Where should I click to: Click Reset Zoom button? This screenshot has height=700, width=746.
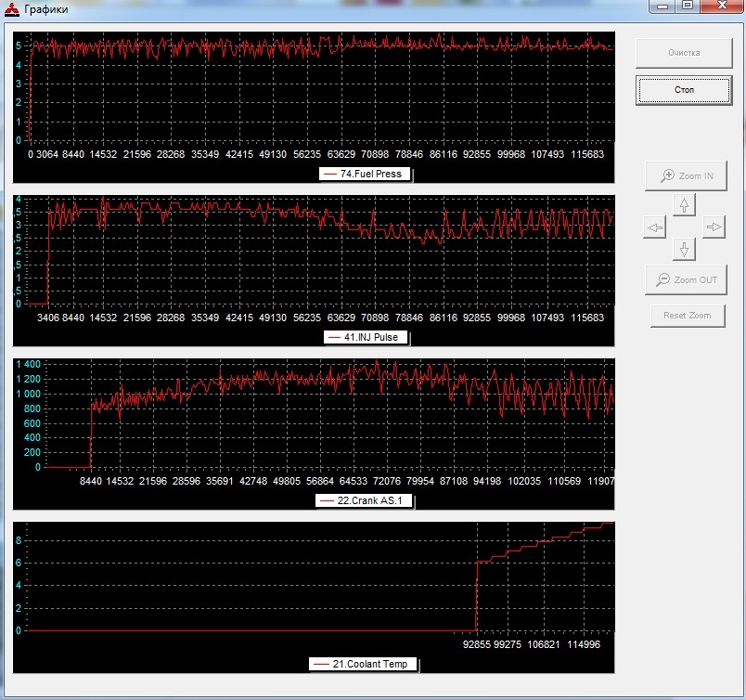click(x=688, y=316)
